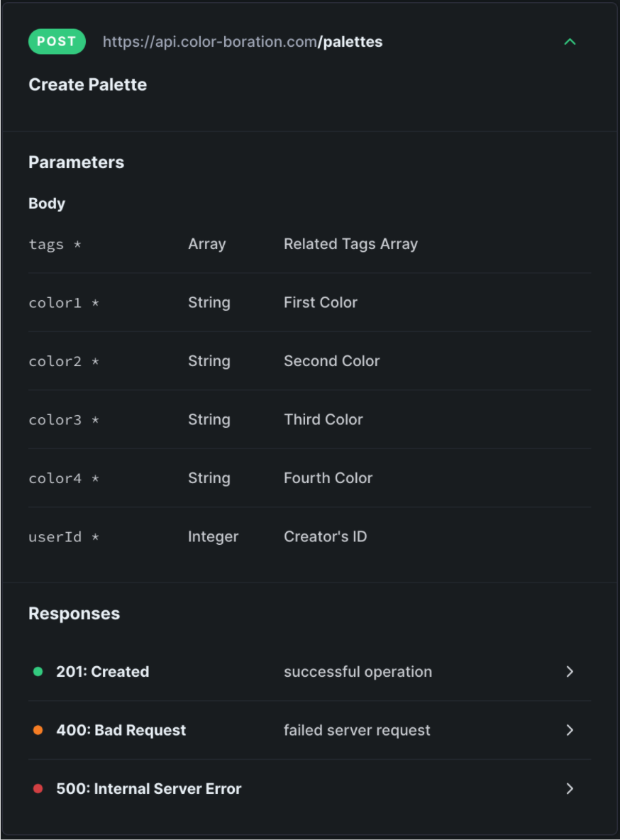The image size is (620, 840).
Task: Click the color4 parameter name
Action: 55,479
